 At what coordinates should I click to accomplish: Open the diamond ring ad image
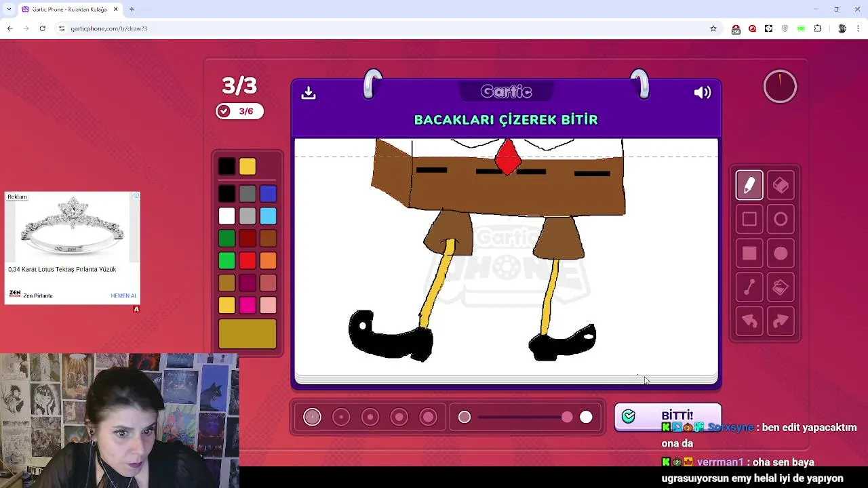click(x=73, y=228)
